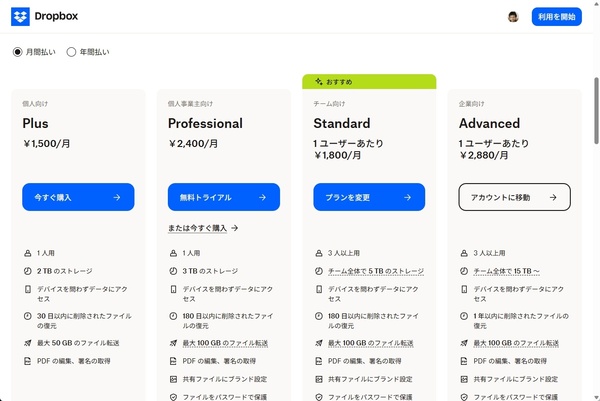Click the Professional plan title

pyautogui.click(x=205, y=123)
